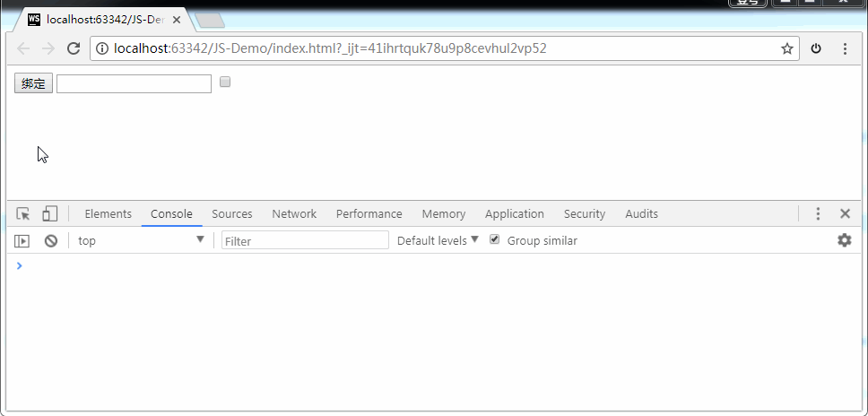
Task: Focus the page text input field
Action: (x=134, y=83)
